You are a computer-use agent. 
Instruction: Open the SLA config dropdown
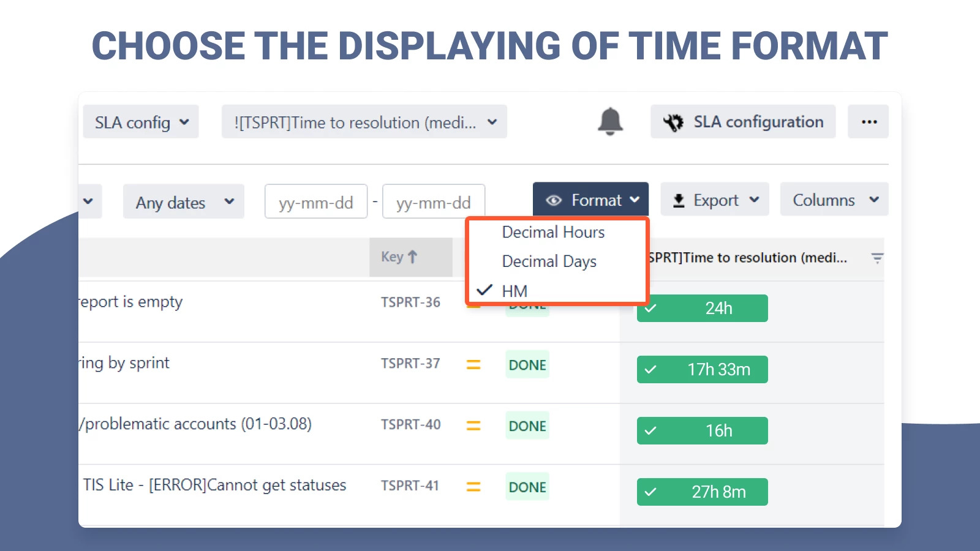tap(141, 122)
